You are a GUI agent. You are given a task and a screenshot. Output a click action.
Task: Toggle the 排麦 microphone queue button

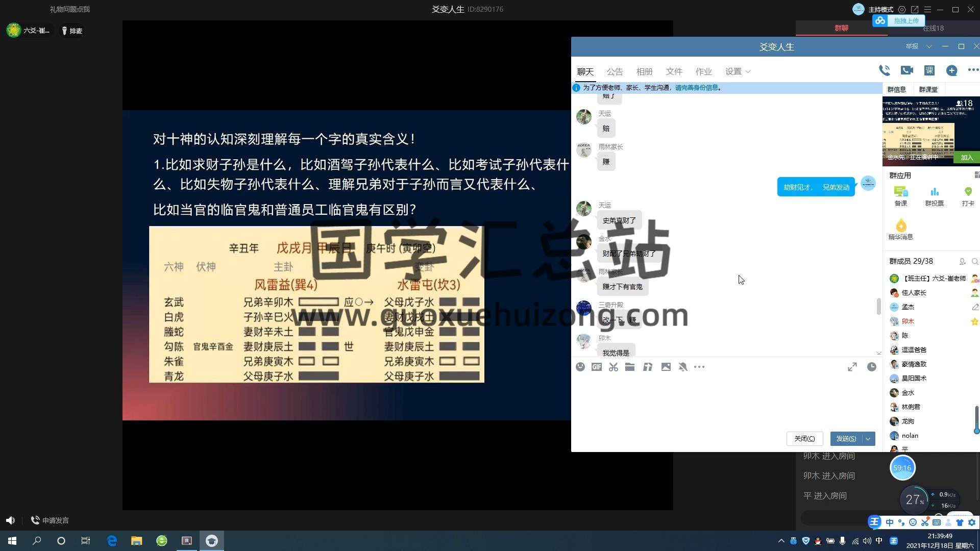(x=72, y=31)
